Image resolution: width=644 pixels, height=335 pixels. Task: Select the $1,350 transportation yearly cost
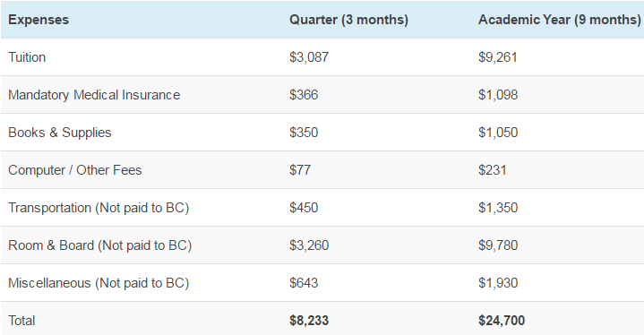coord(498,208)
